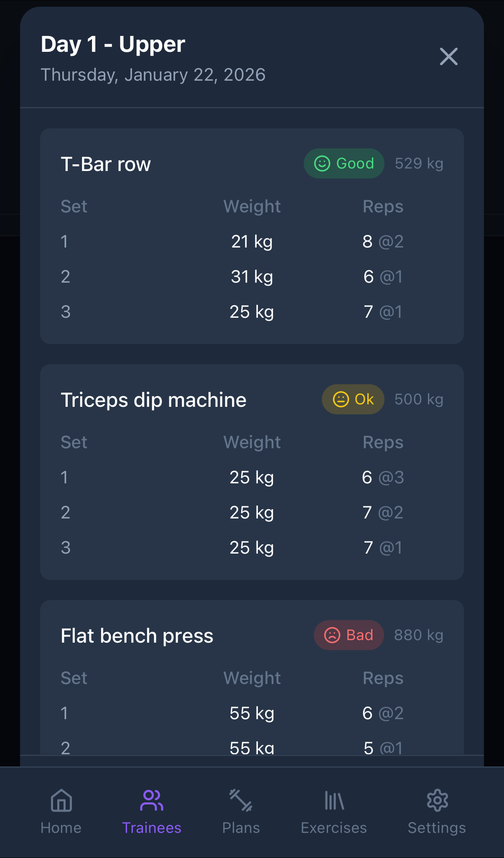This screenshot has height=858, width=504.
Task: Expand the Triceps dip machine card
Action: pos(154,399)
